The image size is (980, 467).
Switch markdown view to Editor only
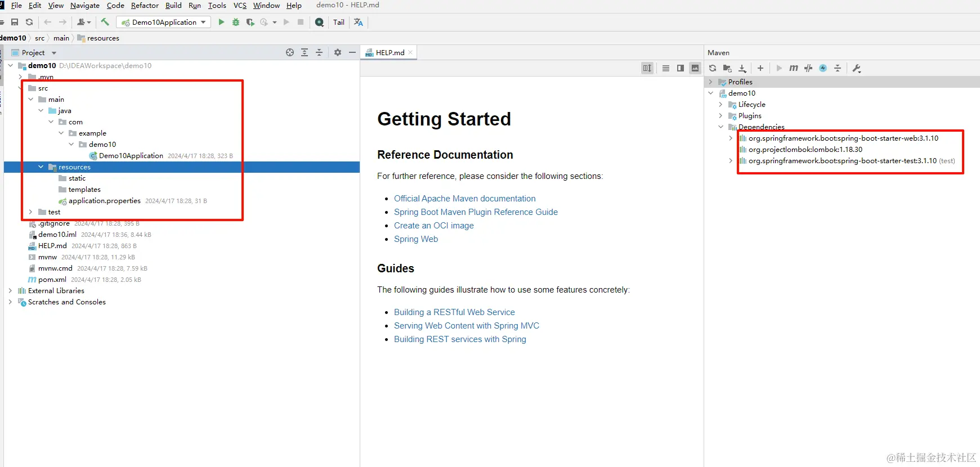[666, 68]
